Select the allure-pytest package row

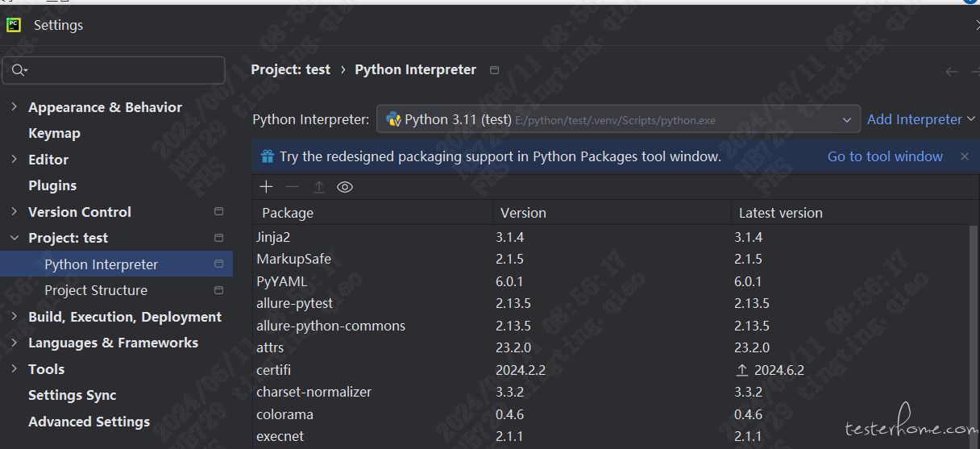tap(610, 303)
